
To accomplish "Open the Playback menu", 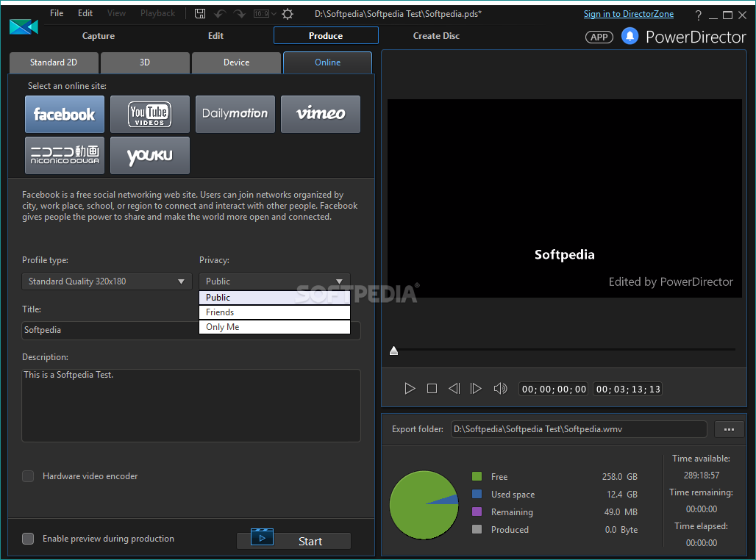I will click(157, 13).
